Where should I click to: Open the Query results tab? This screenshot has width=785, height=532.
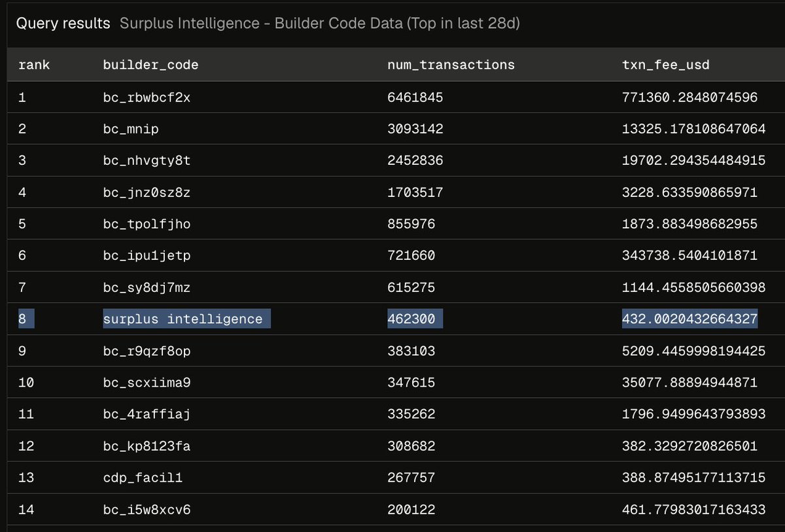[x=63, y=24]
